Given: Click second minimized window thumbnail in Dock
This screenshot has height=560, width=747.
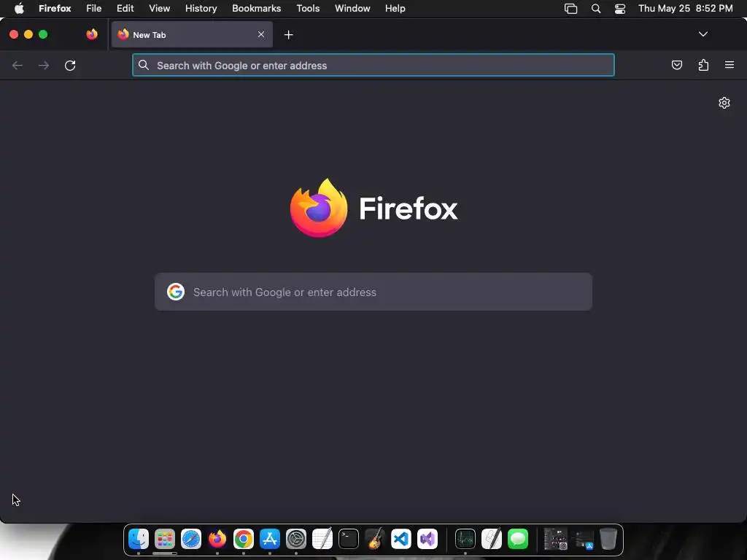Looking at the screenshot, I should click(x=584, y=540).
